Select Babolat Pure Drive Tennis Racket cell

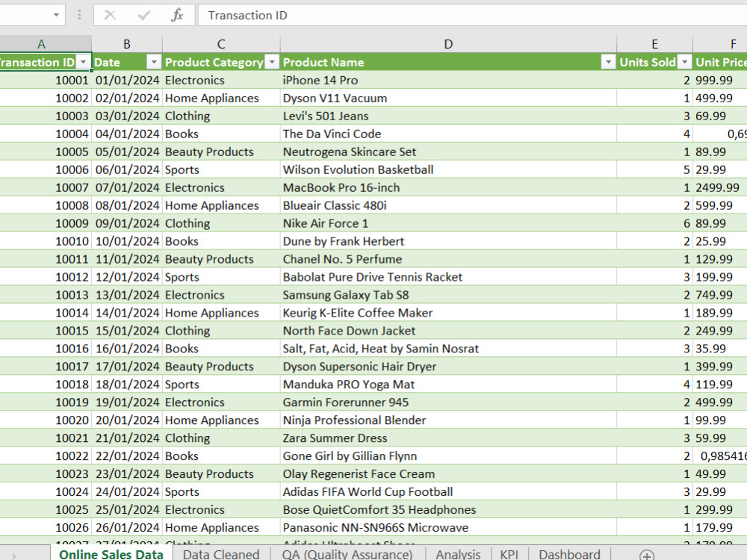coord(448,277)
